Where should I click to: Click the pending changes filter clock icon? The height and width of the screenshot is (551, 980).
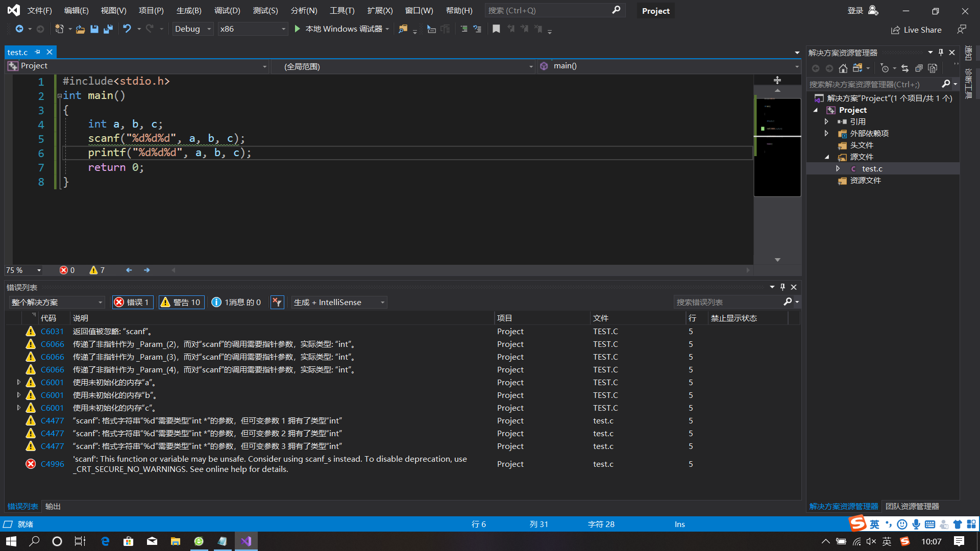coord(885,68)
